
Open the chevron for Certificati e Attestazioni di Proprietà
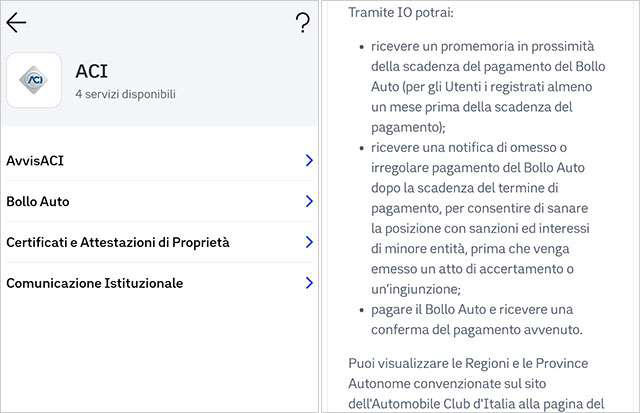click(309, 242)
